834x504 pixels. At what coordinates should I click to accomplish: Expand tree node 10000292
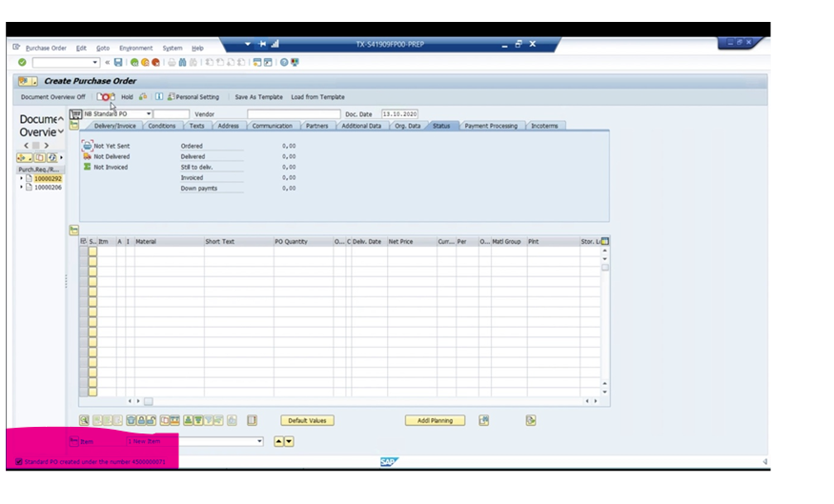point(21,178)
